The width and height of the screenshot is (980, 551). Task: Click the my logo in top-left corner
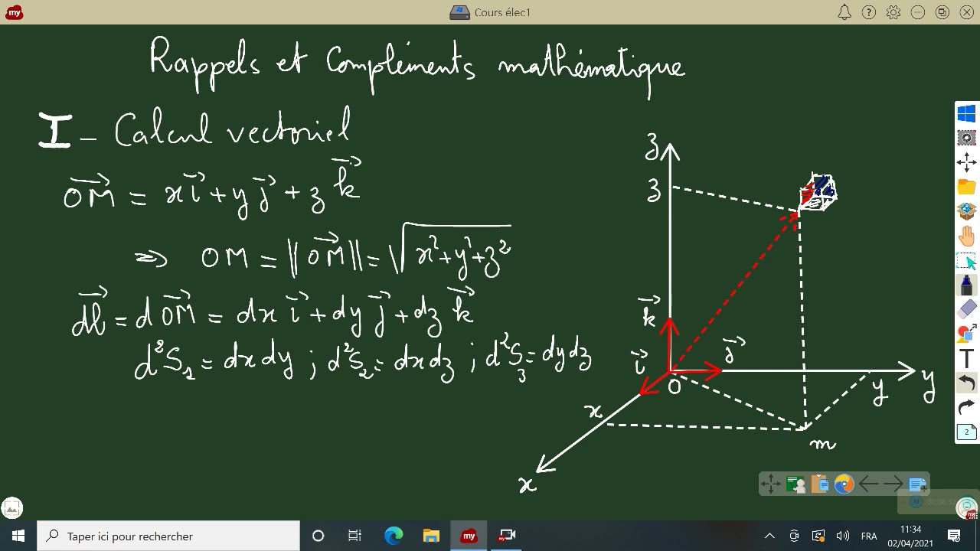coord(14,12)
